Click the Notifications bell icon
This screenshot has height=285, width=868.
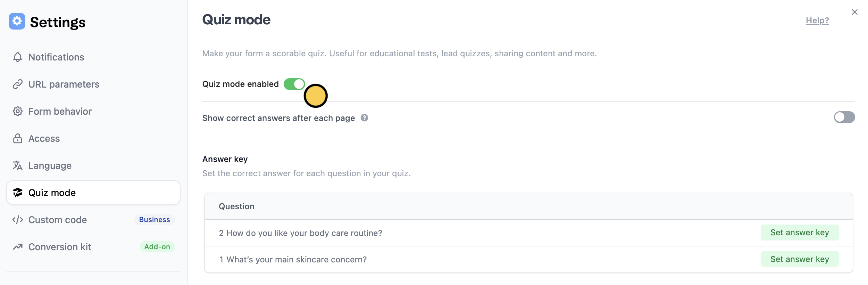[18, 57]
